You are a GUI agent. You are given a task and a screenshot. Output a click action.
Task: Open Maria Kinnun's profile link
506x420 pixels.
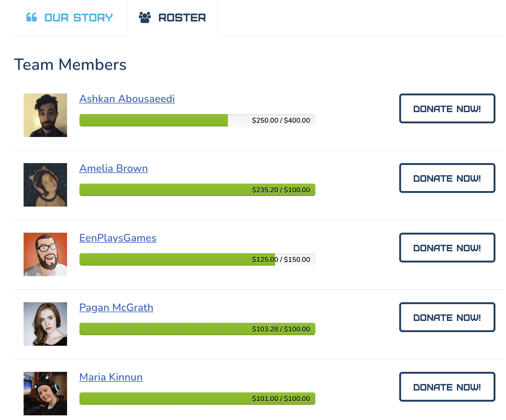tap(111, 377)
